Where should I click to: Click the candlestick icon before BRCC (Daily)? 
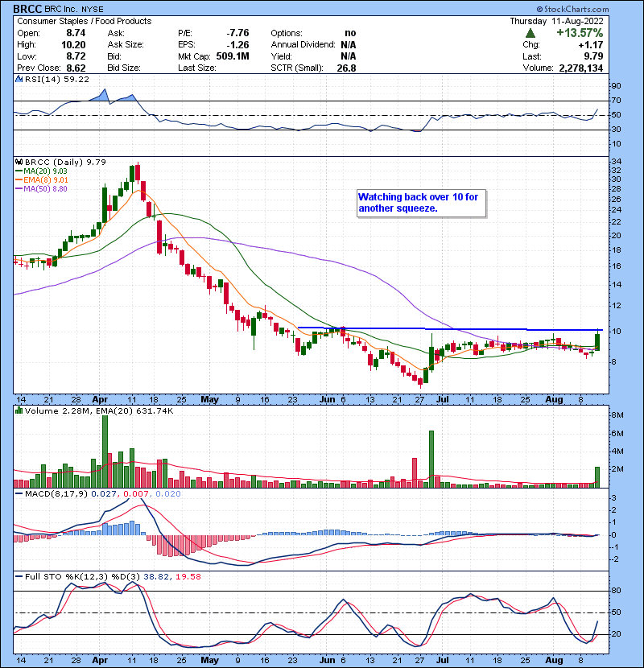click(19, 162)
